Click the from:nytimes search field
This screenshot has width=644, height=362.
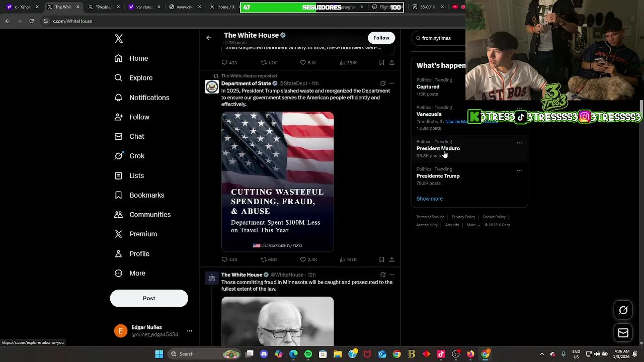click(x=439, y=38)
